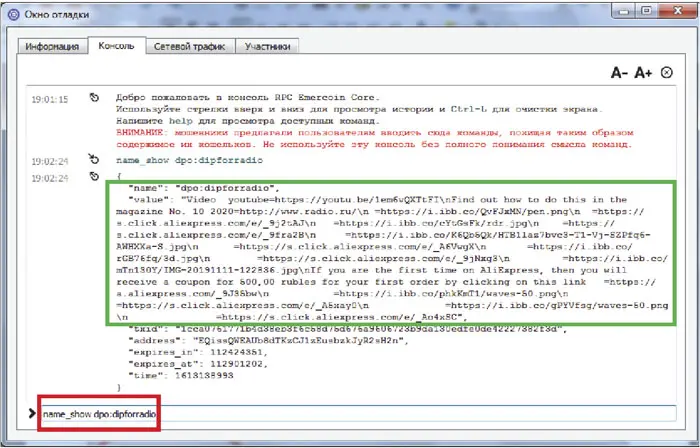Go to the Участники tab
Image resolution: width=700 pixels, height=448 pixels.
pyautogui.click(x=267, y=46)
